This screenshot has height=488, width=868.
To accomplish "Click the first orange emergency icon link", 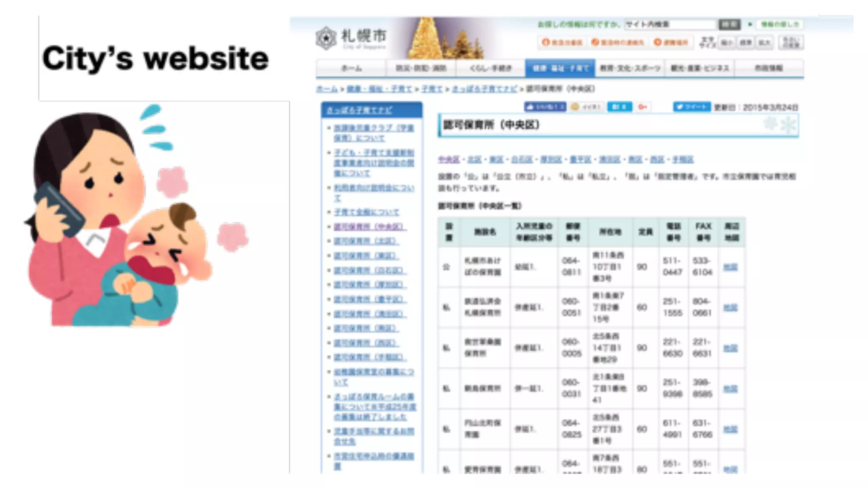I will point(562,42).
